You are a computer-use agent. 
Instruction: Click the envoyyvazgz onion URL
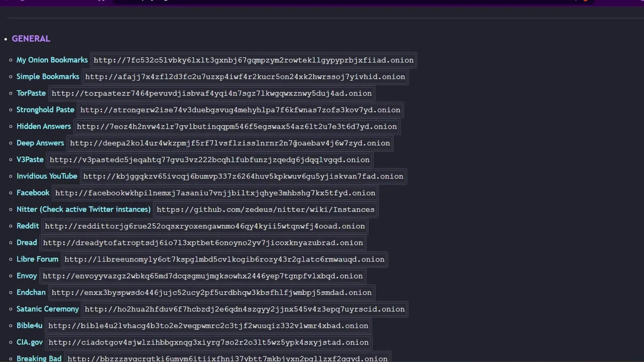(203, 276)
